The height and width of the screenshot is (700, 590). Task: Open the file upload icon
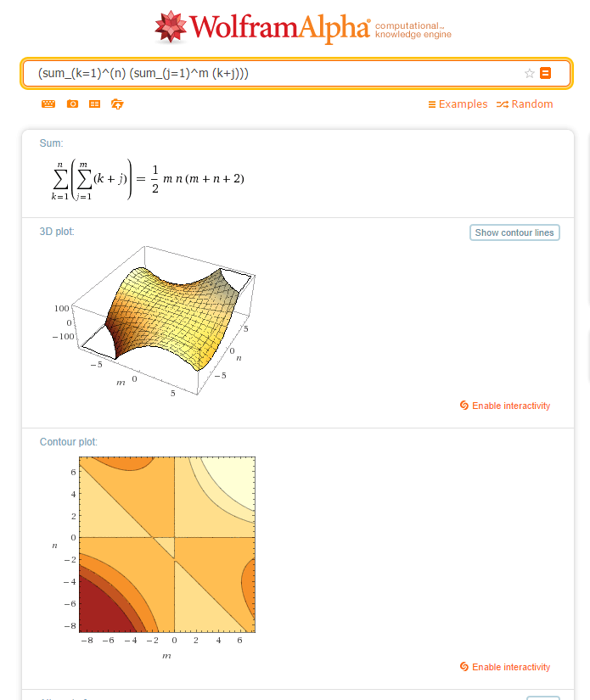117,104
